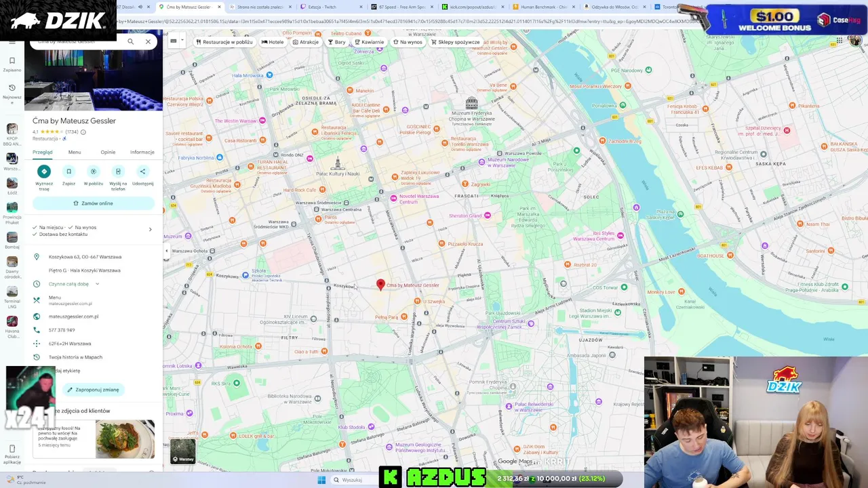Click the W pobliżu nearby icon
The height and width of the screenshot is (488, 868).
pos(94,171)
